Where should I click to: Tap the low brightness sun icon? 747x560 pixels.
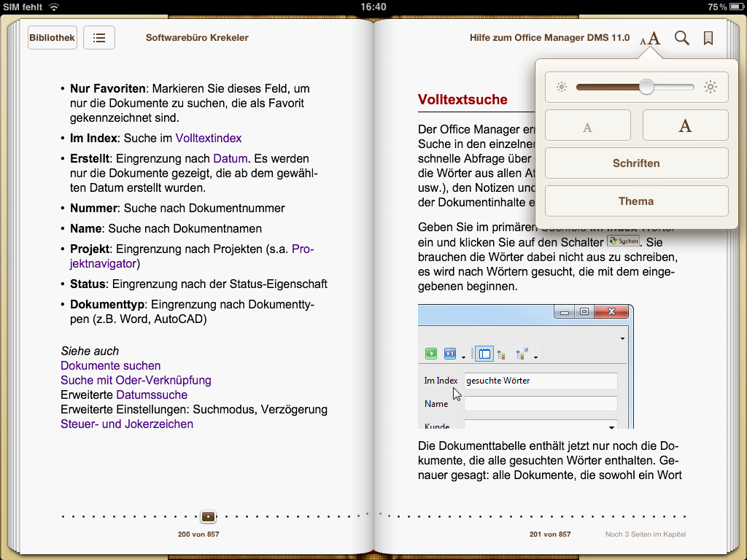[562, 87]
